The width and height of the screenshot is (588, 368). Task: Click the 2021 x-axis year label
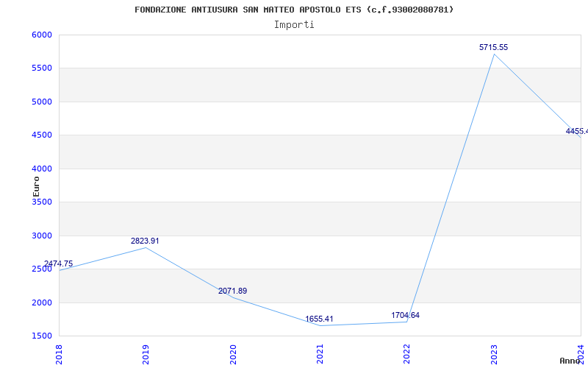pos(320,354)
